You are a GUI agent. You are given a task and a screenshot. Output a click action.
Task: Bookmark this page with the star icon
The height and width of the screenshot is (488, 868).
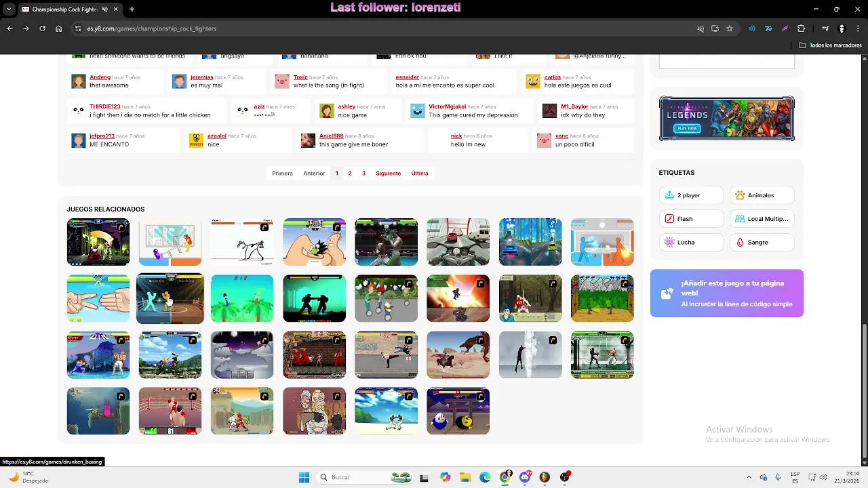(x=730, y=28)
